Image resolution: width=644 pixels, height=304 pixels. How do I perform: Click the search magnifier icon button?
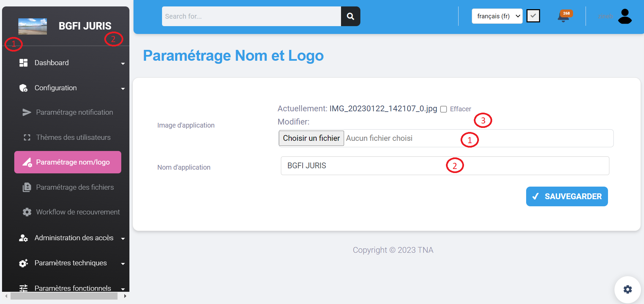pyautogui.click(x=350, y=16)
